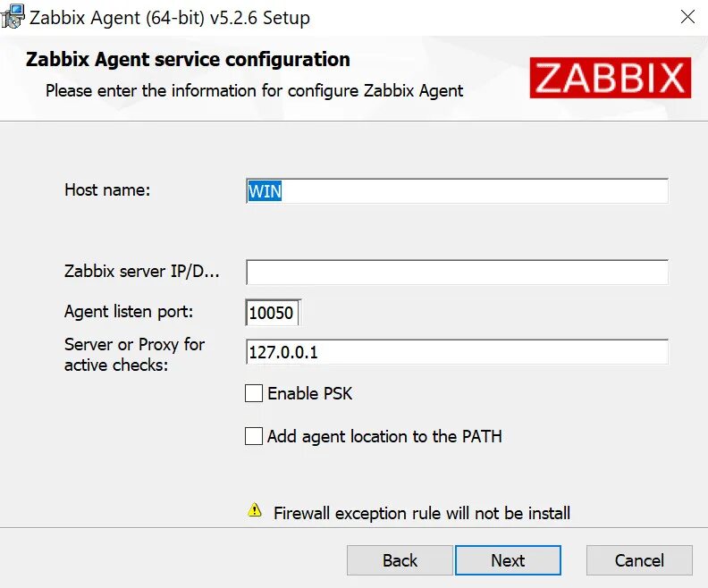Click the "Zabbix server IP/D..." label
Viewport: 708px width, 588px height.
(x=141, y=271)
